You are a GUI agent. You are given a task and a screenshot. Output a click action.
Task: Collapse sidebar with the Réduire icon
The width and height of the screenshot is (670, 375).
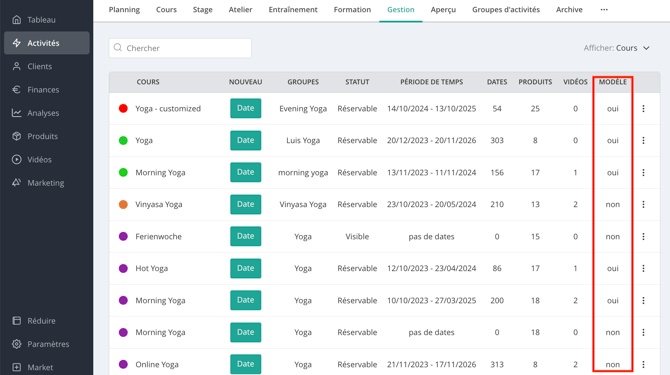[17, 320]
